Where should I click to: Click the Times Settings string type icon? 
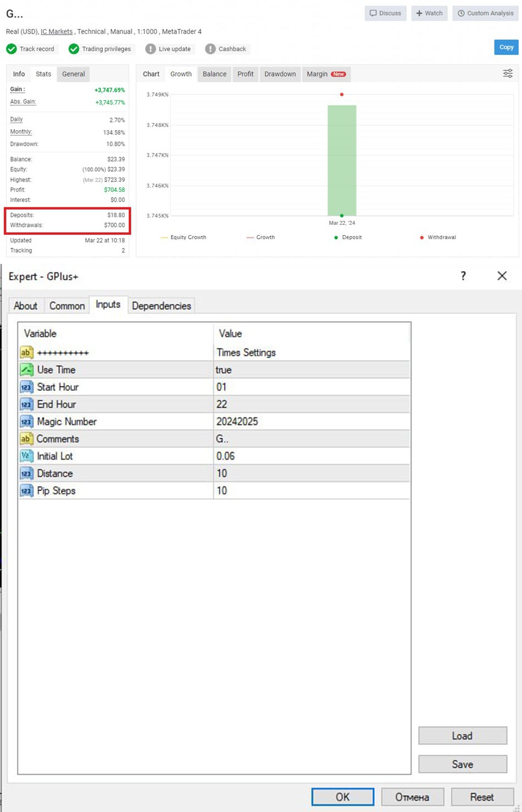point(26,352)
